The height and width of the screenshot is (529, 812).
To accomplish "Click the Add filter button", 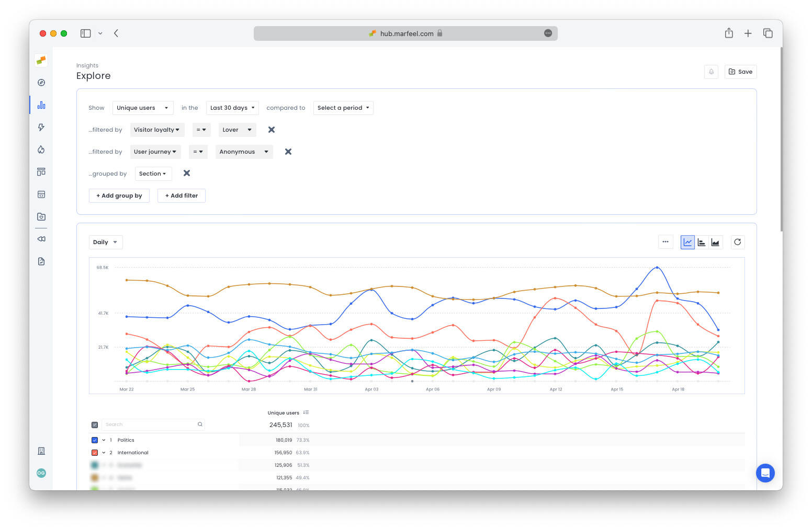I will [x=181, y=195].
